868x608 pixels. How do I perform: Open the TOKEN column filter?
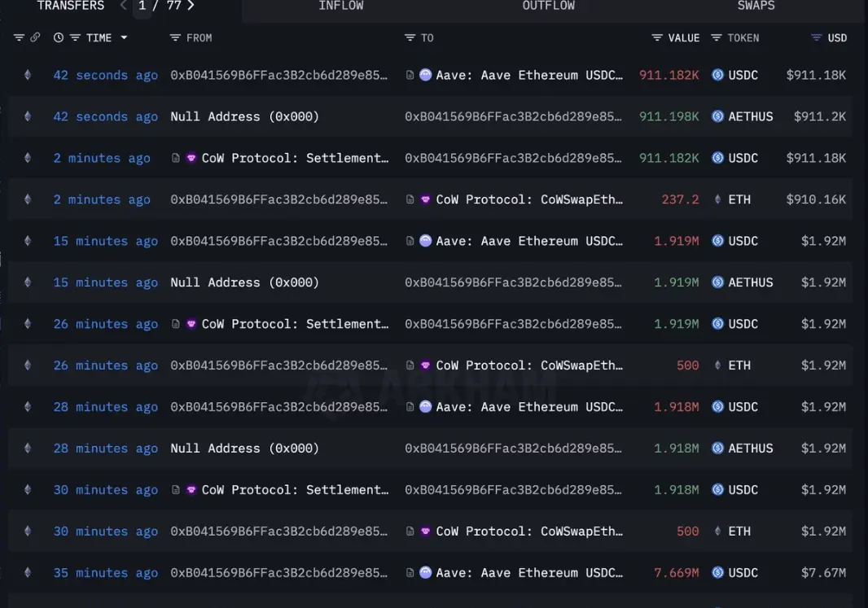[x=717, y=37]
